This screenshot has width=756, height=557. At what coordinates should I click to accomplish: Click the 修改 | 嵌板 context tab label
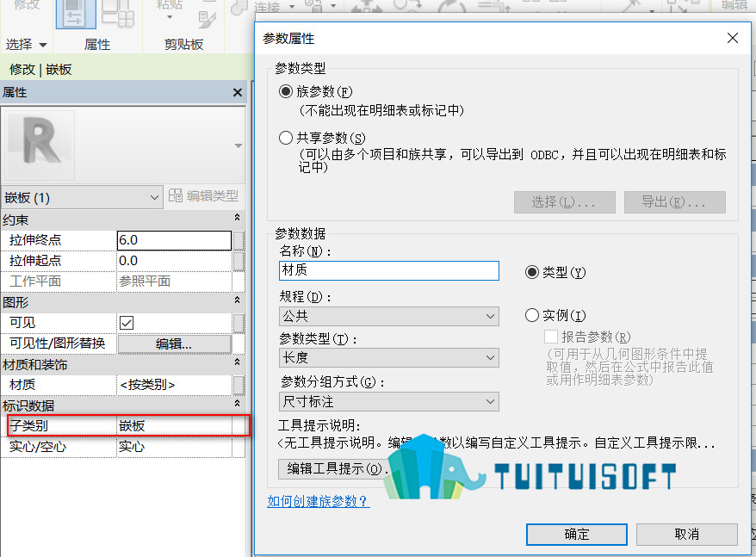tap(40, 70)
